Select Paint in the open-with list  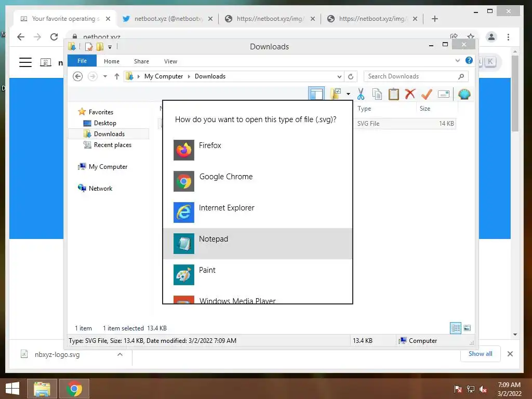click(x=258, y=275)
